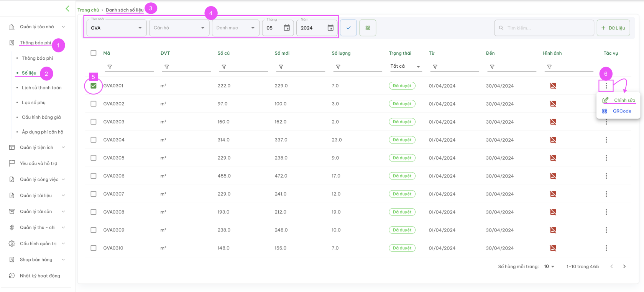Click month field showing 05
The width and height of the screenshot is (644, 292).
[x=278, y=28]
